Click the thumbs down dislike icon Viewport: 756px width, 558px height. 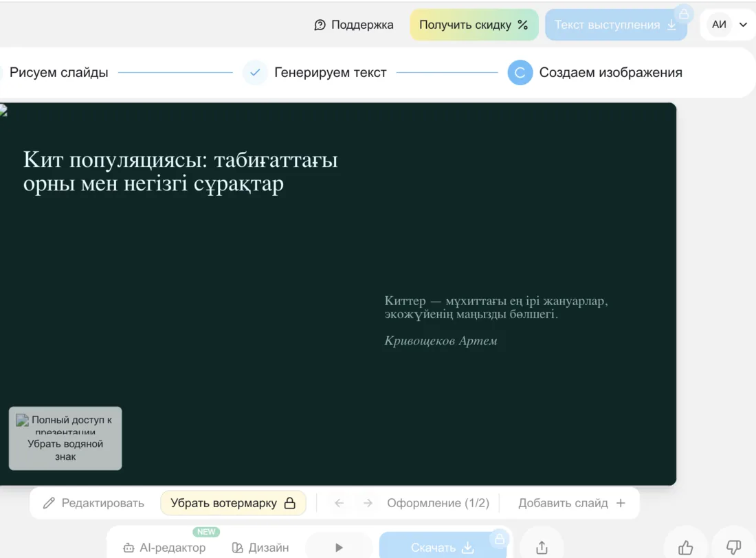pyautogui.click(x=733, y=548)
